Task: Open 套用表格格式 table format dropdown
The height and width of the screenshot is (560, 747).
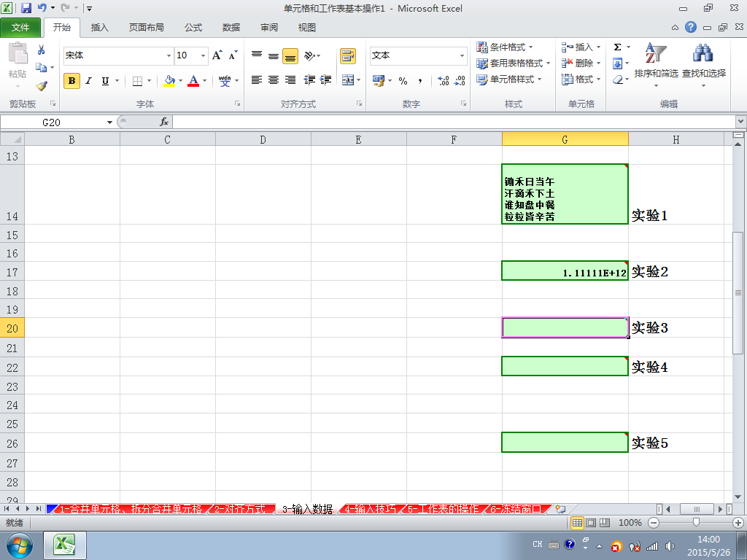Action: (513, 63)
